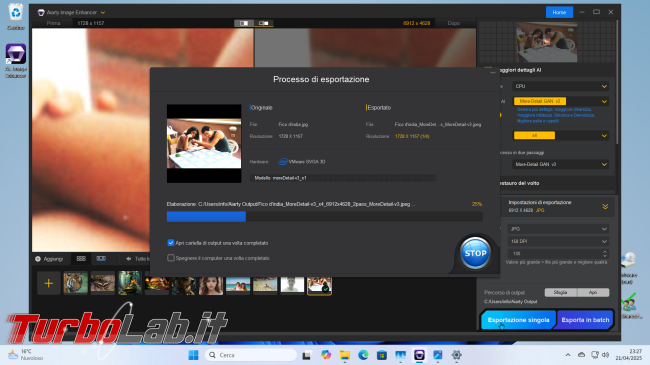Click the Cerca taskbar search box
This screenshot has height=365, width=650.
251,355
